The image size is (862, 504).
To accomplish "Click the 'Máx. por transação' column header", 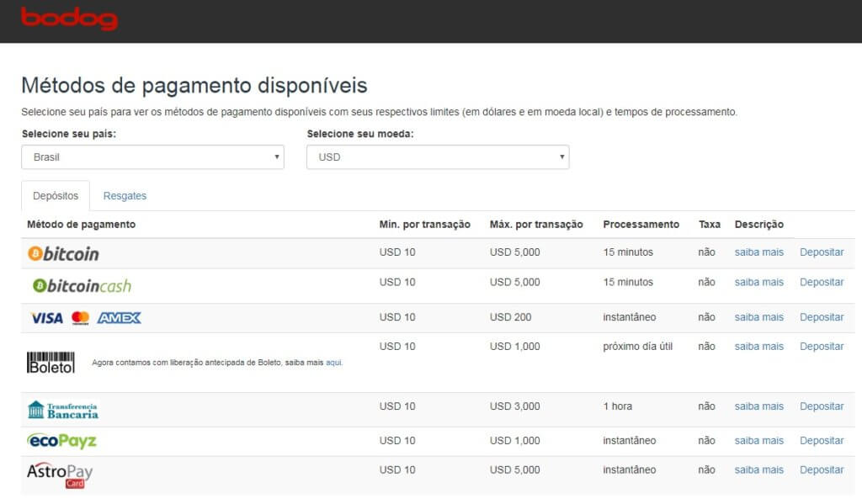I will 536,225.
